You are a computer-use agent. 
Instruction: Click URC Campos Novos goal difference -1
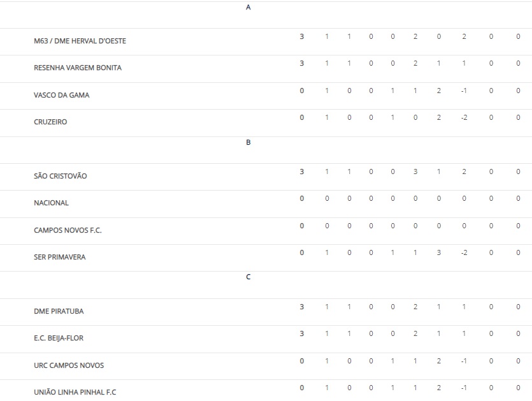point(464,361)
